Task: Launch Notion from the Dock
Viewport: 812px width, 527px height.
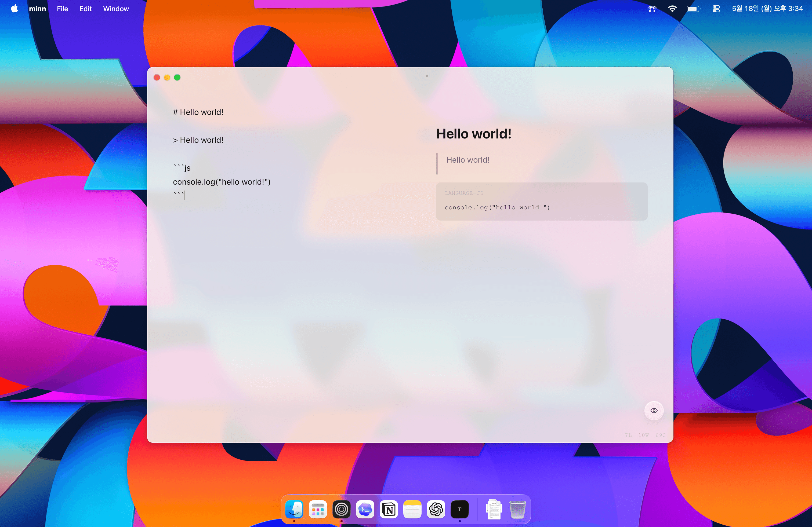Action: pos(389,509)
